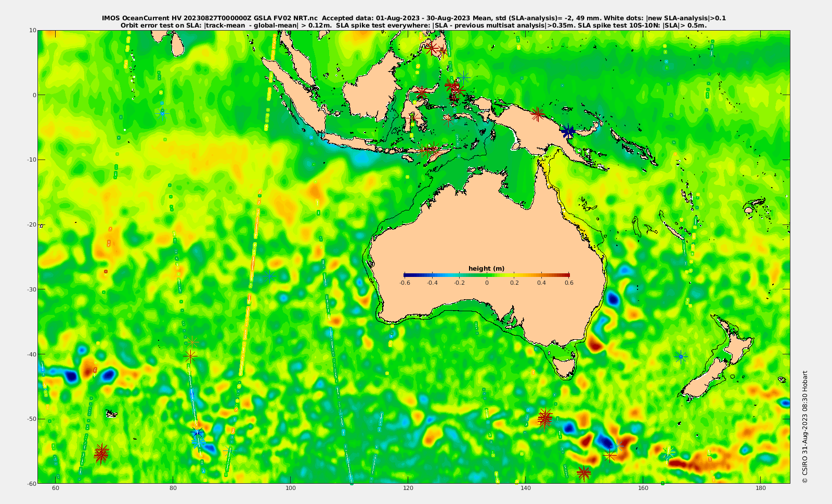Click the dark red end of the colorbar

566,275
